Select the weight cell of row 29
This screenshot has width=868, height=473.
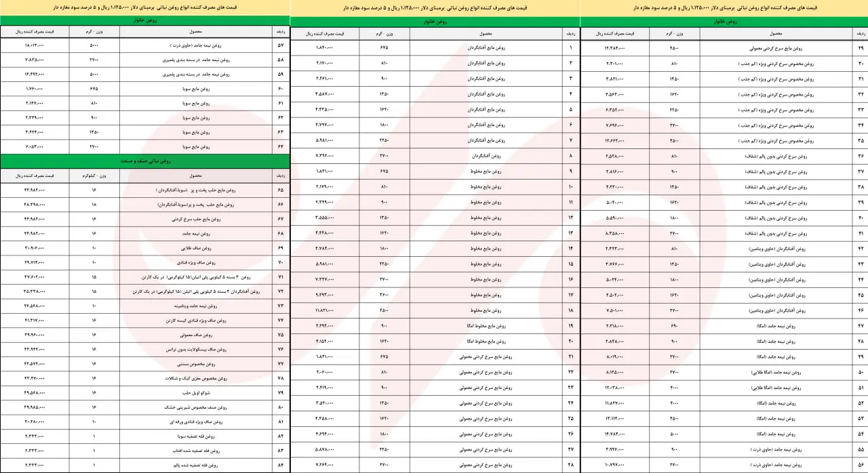674,49
